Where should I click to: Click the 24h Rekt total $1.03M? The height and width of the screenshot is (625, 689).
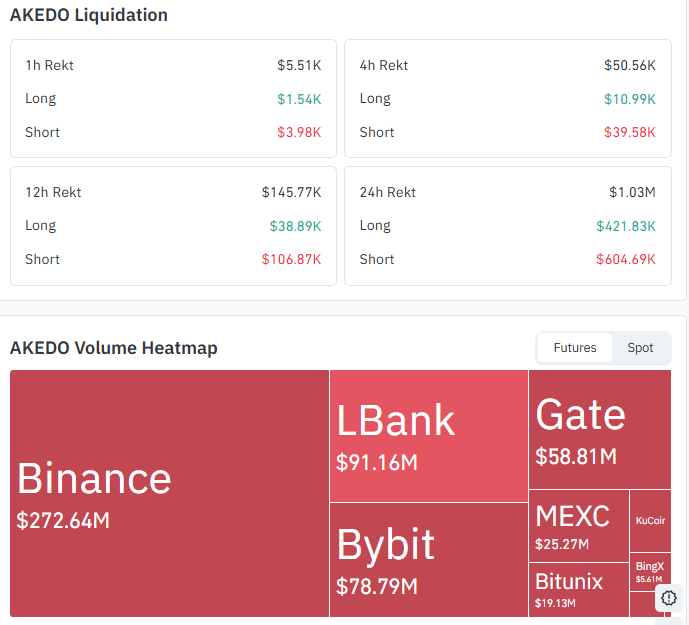632,193
